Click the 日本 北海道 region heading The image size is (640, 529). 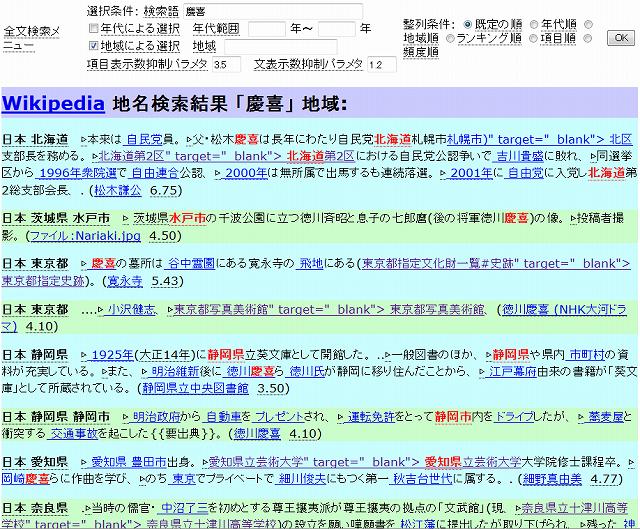35,140
